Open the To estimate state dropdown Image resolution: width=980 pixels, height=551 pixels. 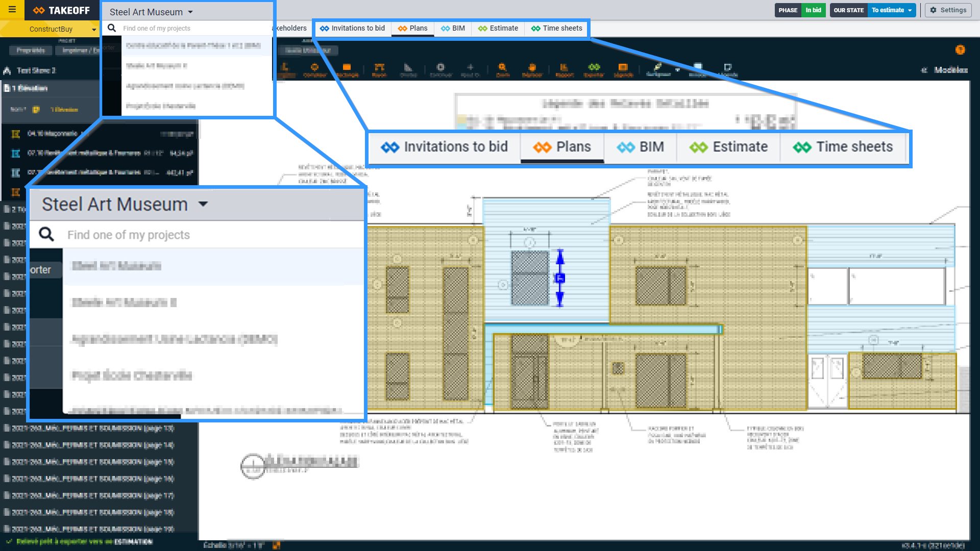pyautogui.click(x=891, y=10)
